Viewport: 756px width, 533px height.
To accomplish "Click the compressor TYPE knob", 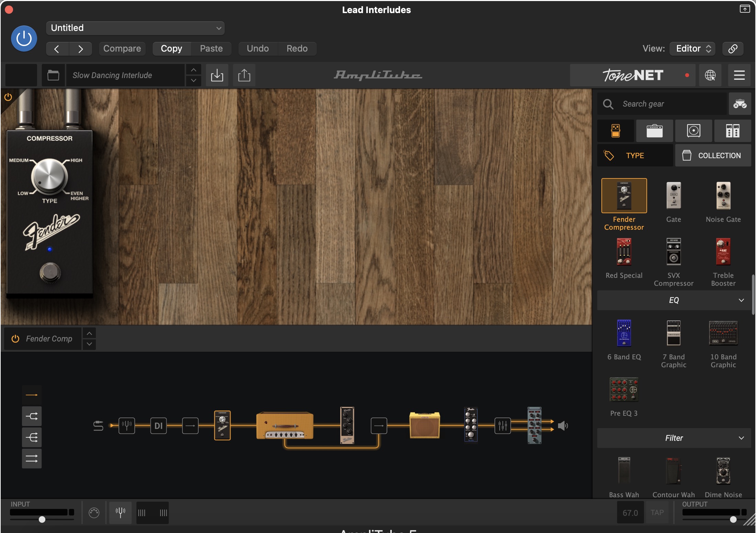I will pyautogui.click(x=49, y=177).
